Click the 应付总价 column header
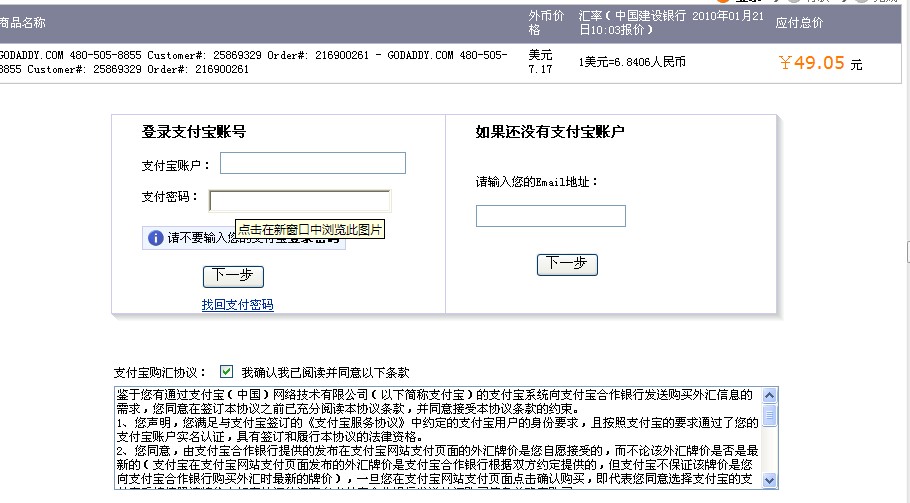The image size is (910, 503). [799, 23]
